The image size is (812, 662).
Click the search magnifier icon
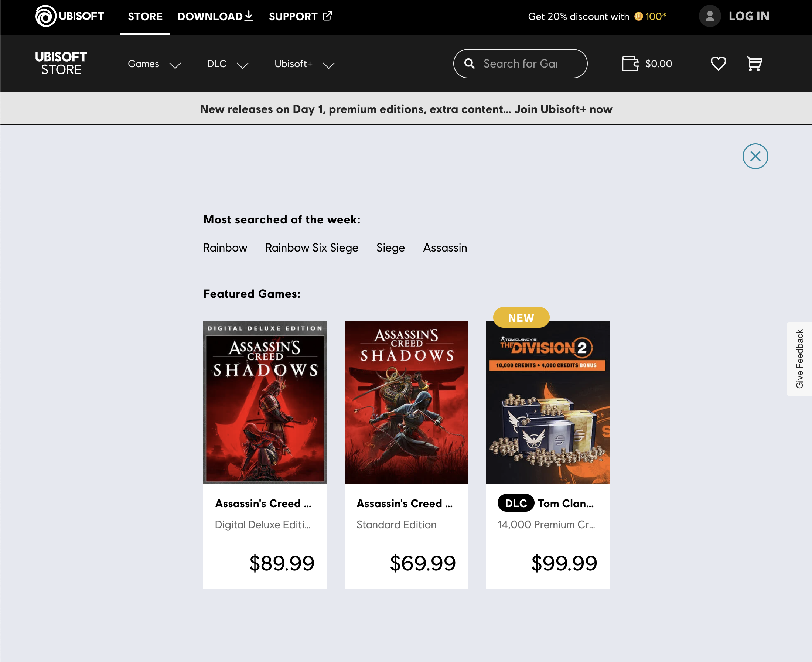click(x=470, y=63)
